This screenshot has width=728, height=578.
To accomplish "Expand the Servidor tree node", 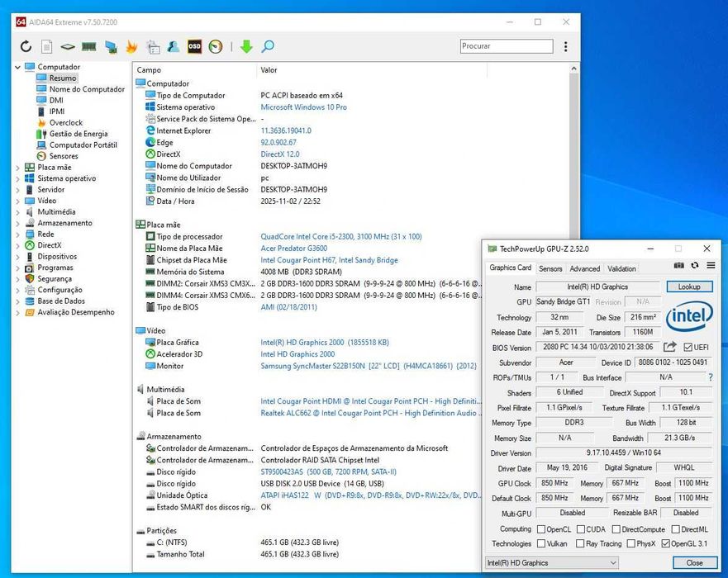I will 17,190.
